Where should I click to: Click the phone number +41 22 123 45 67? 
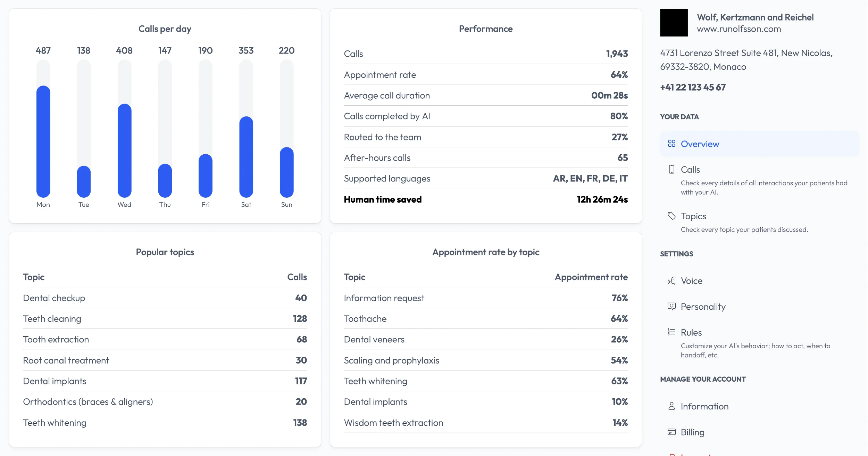[x=693, y=87]
